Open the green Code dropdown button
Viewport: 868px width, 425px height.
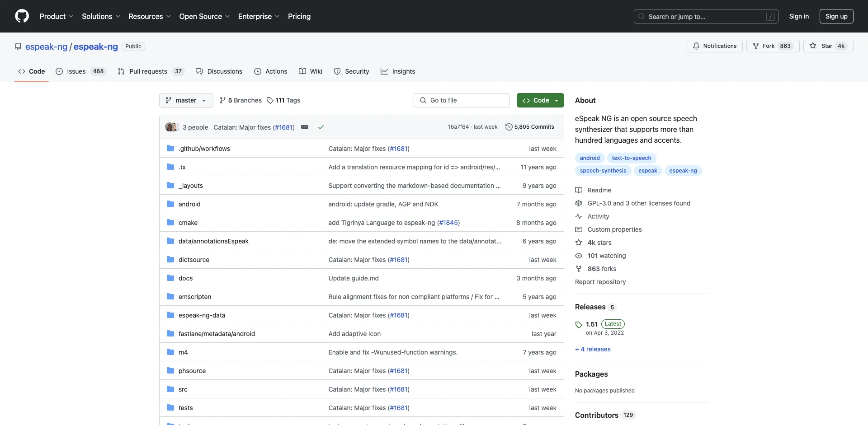click(540, 100)
